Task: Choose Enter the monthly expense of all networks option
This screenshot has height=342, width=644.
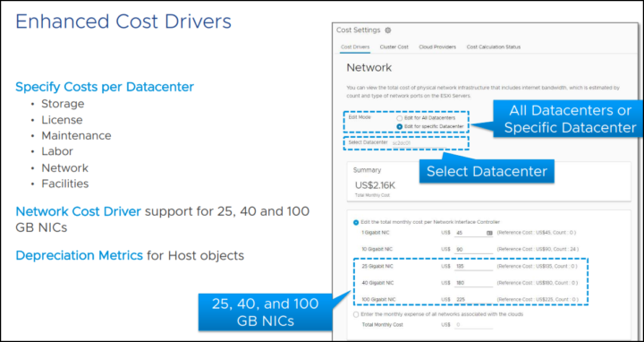Action: coord(356,314)
